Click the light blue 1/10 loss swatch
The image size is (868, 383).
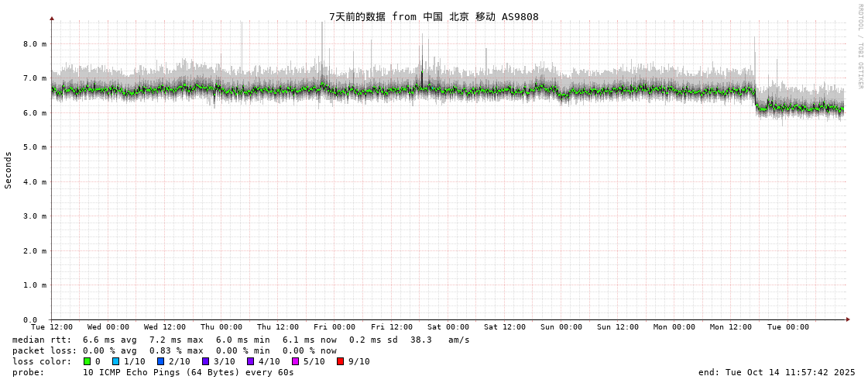pyautogui.click(x=116, y=361)
